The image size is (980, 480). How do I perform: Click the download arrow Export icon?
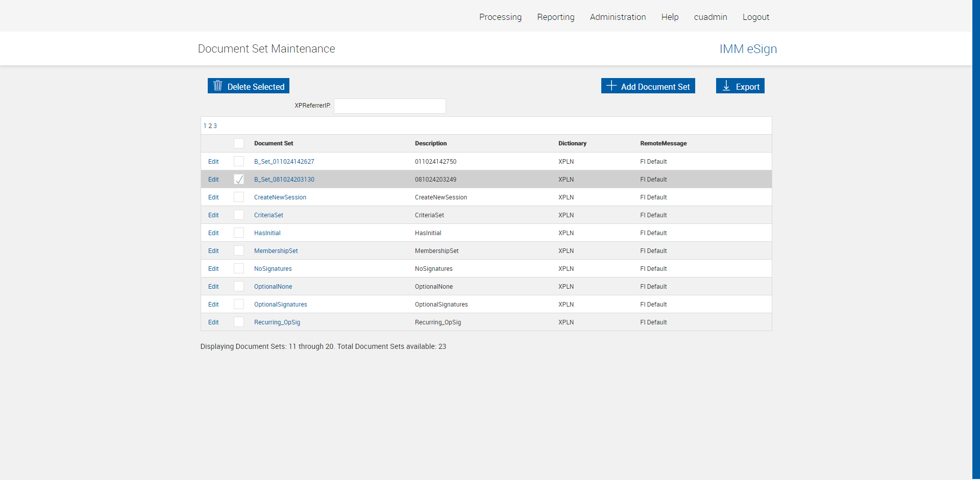(726, 86)
